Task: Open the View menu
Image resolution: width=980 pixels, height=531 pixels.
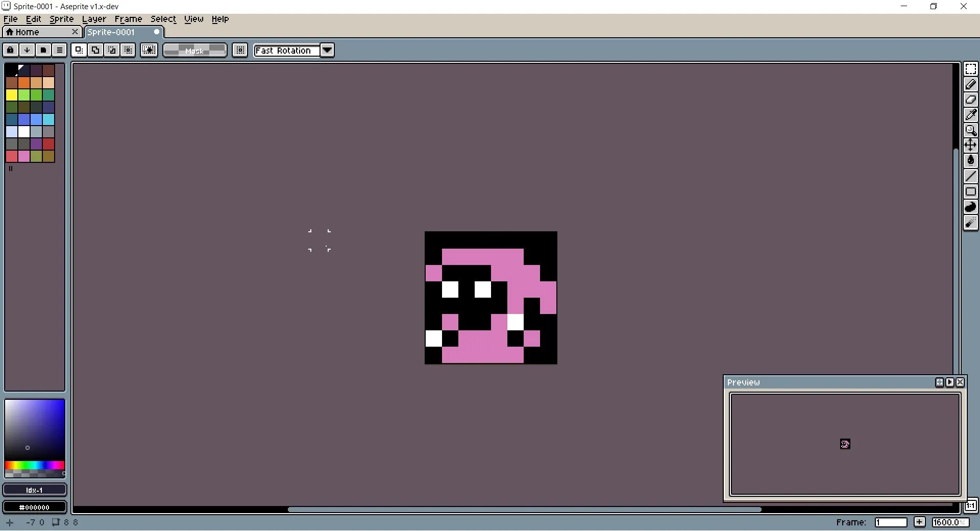Action: point(194,19)
